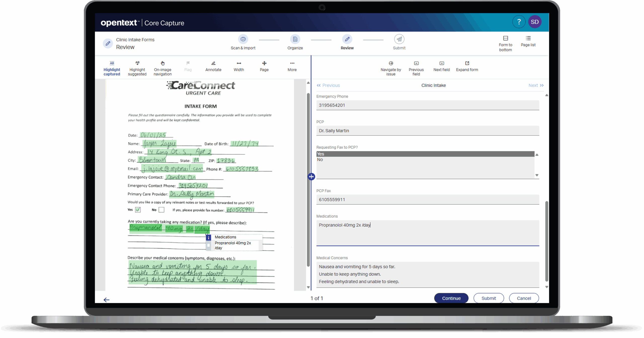Go to Next form link

pyautogui.click(x=536, y=85)
